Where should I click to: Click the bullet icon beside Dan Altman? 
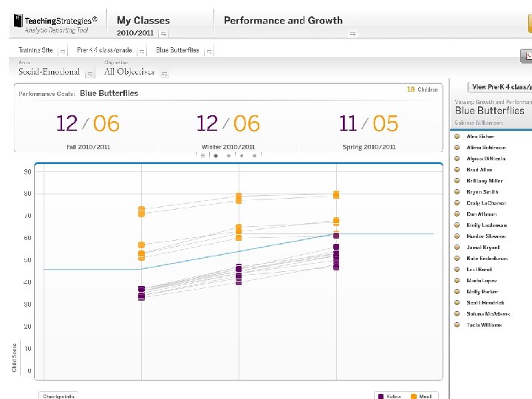tap(457, 214)
